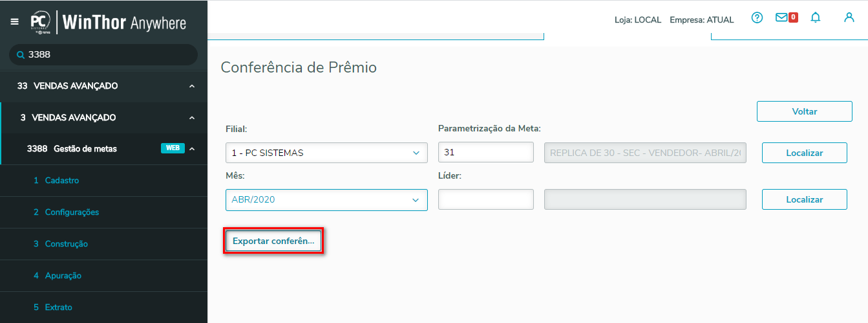Collapse the 33 VENDAS AVANÇADO section
This screenshot has height=323, width=868.
point(192,86)
